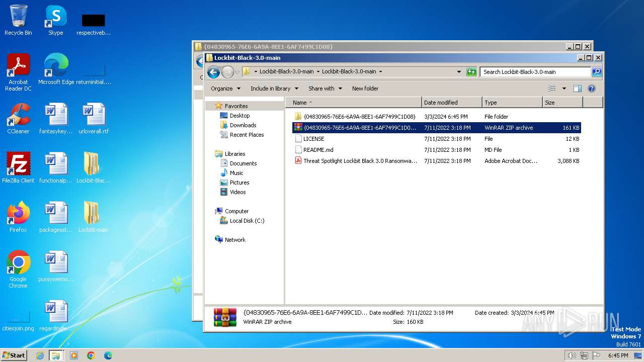Screen dimensions: 644x362
Task: Open the address bar history dropdown
Action: pyautogui.click(x=459, y=72)
